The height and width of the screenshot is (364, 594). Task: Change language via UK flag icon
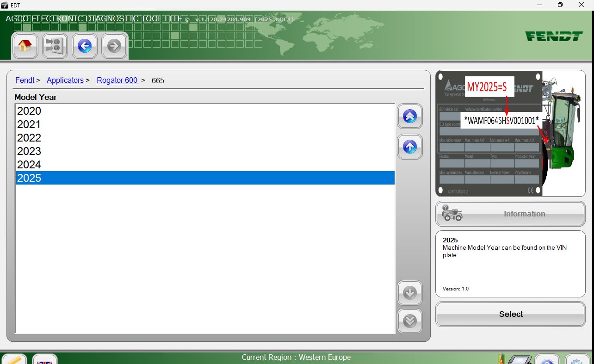click(45, 359)
